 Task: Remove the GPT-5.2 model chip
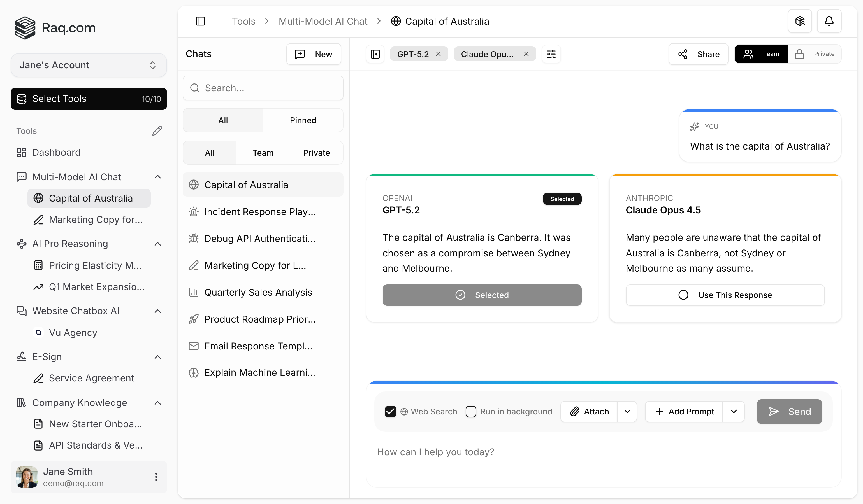(x=438, y=54)
